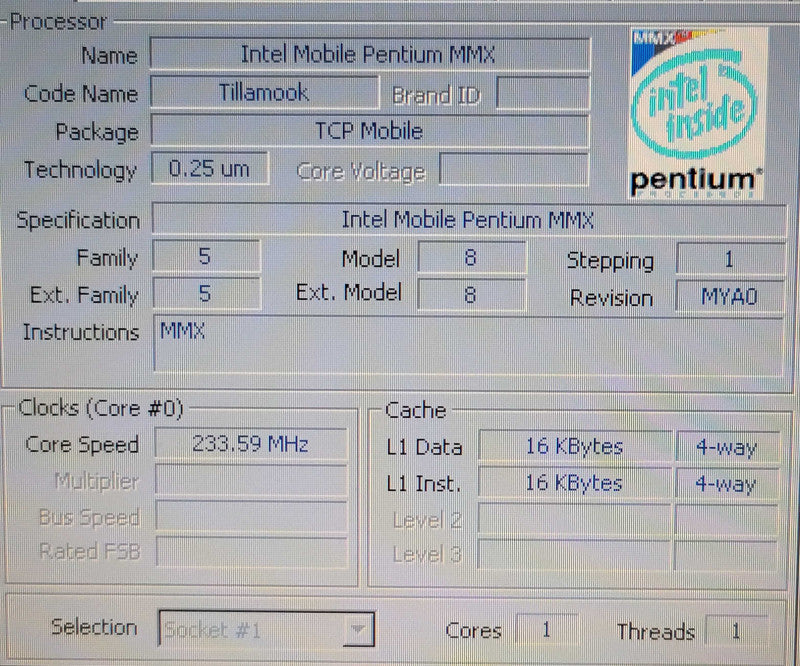Open the Selection socket dropdown
The width and height of the screenshot is (800, 666).
pos(266,629)
